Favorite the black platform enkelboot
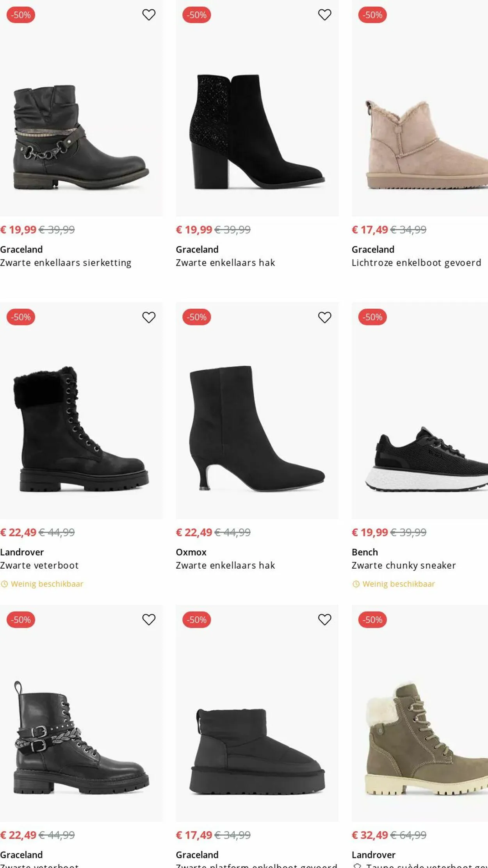 324,619
